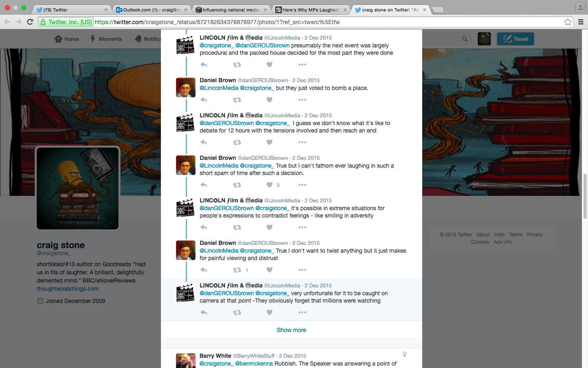The image size is (588, 368).
Task: Reply to Daniel Brown's 'can't fathom ever laughing' tweet
Action: tap(204, 185)
